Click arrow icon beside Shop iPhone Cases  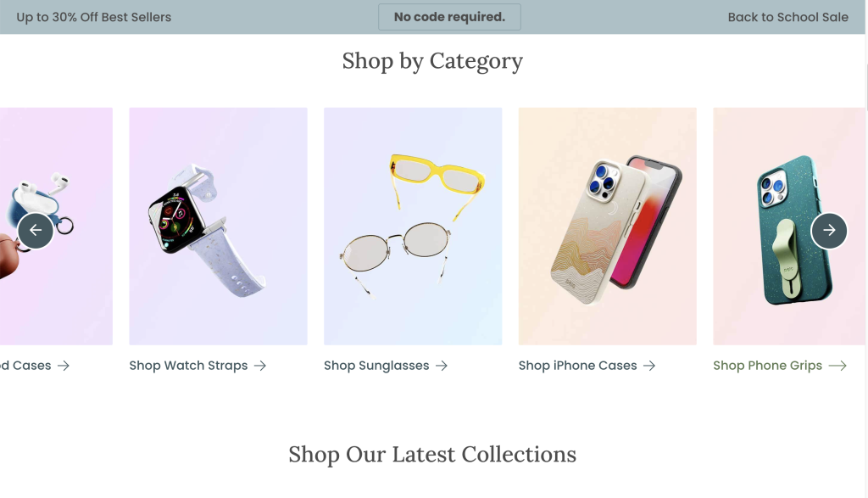pos(649,366)
